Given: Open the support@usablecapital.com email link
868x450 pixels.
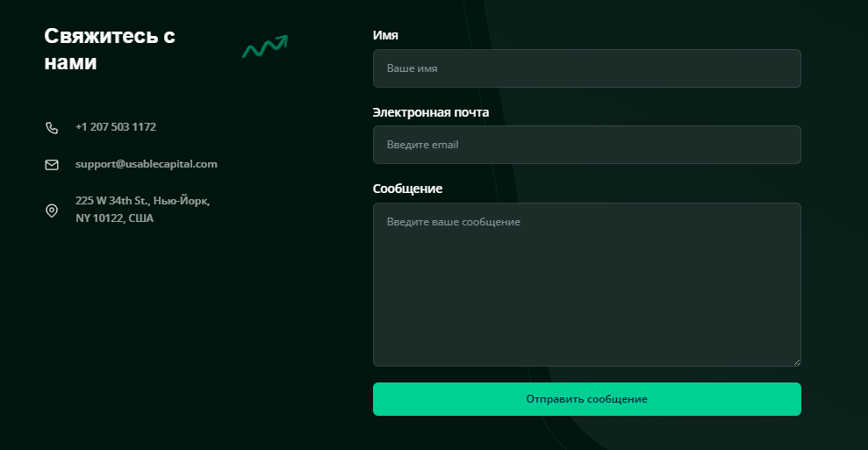Looking at the screenshot, I should 147,164.
